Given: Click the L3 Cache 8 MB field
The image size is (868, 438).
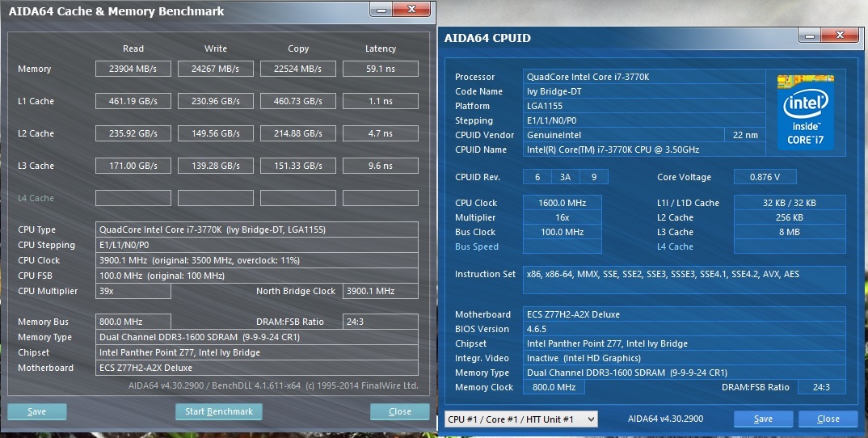Looking at the screenshot, I should click(x=790, y=232).
